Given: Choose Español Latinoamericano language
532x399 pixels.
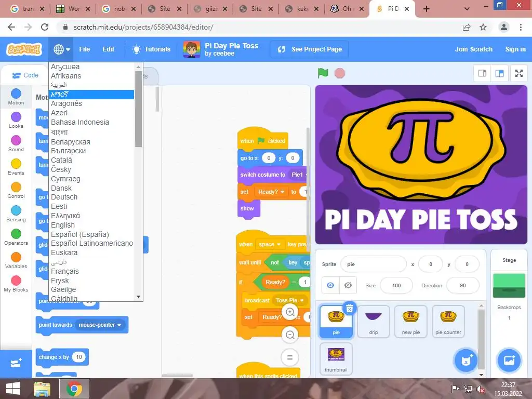Looking at the screenshot, I should 92,243.
